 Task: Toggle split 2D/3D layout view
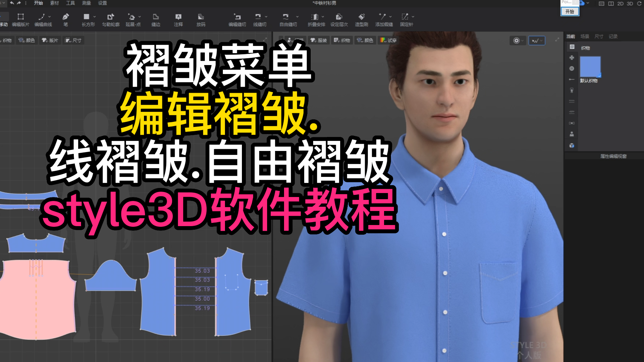point(611,4)
